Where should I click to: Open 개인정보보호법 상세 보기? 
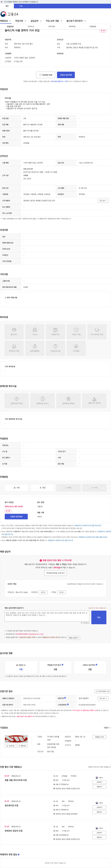(x=56, y=573)
